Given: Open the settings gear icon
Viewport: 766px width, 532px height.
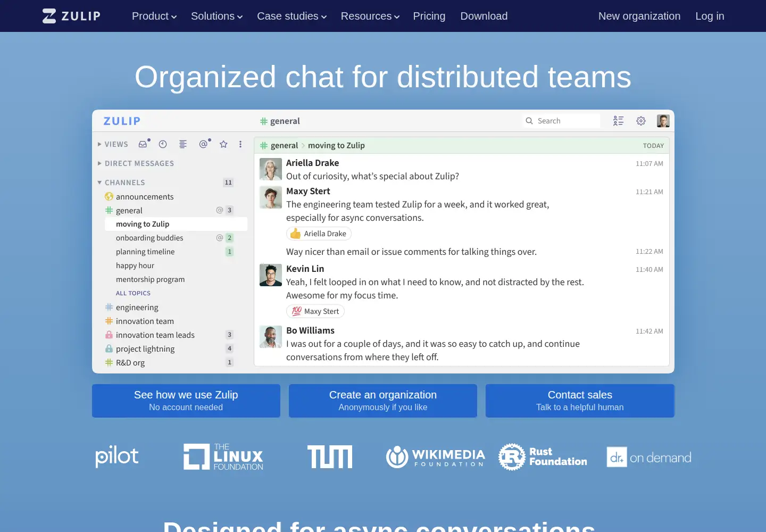Looking at the screenshot, I should coord(641,121).
